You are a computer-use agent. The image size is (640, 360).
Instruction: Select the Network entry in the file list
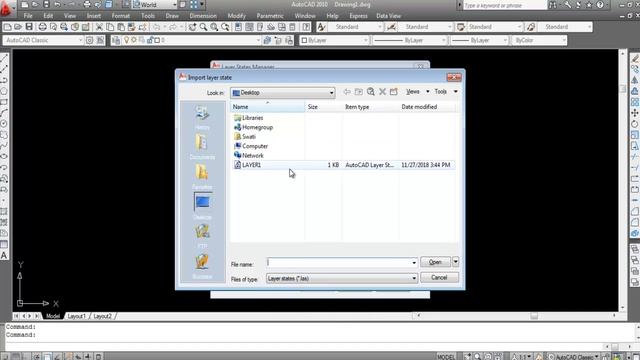pos(249,156)
